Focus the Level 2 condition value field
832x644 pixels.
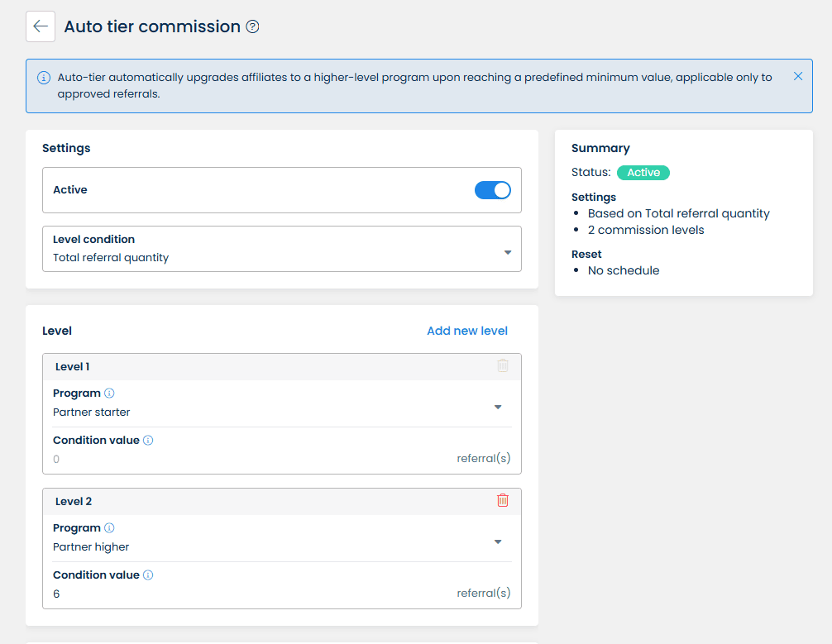tap(248, 594)
